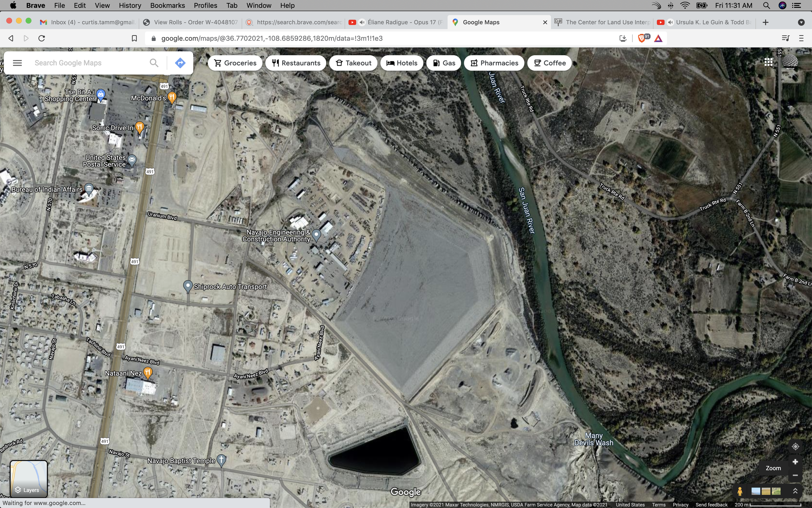Switch to the Center for Land Use tab
The width and height of the screenshot is (812, 508).
click(x=603, y=22)
